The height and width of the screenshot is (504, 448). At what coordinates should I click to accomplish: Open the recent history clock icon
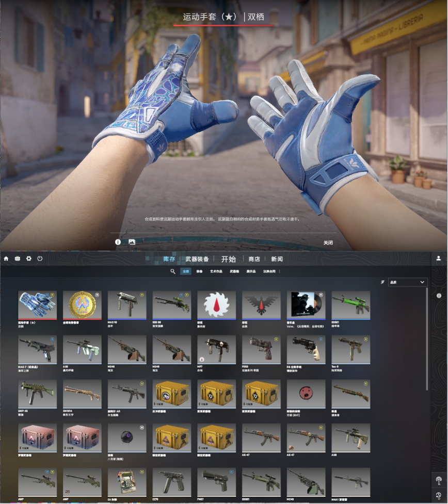coord(438,496)
